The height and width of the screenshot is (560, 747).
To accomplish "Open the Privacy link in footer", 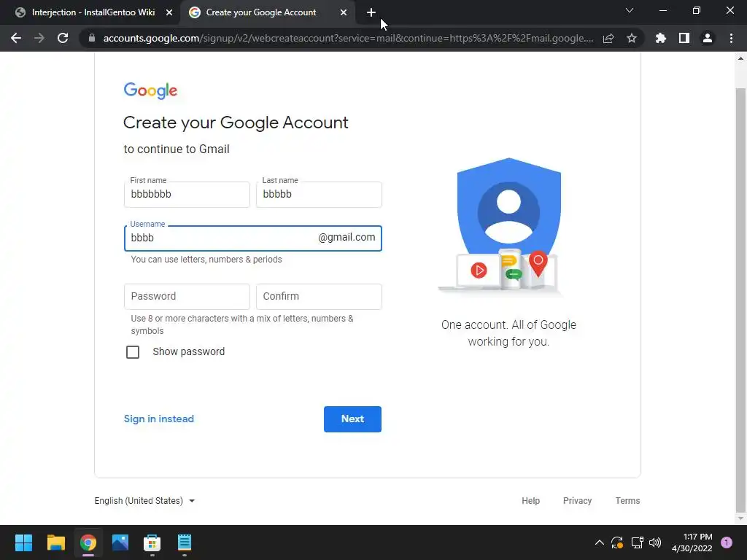I will (577, 500).
